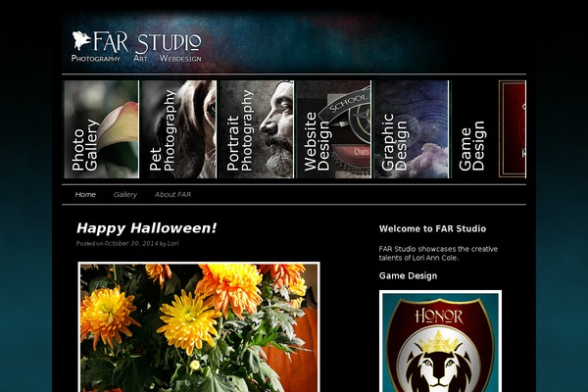588x392 pixels.
Task: Open author Lori's link
Action: tap(172, 243)
